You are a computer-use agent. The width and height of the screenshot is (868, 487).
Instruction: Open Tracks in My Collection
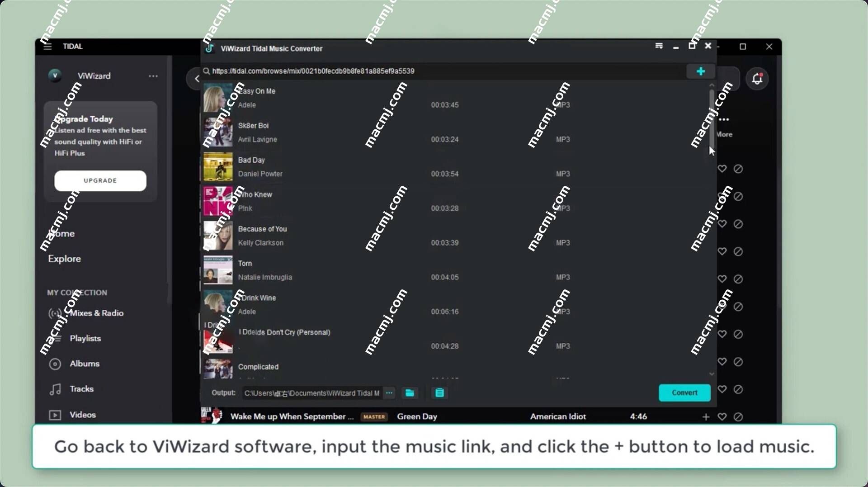82,389
